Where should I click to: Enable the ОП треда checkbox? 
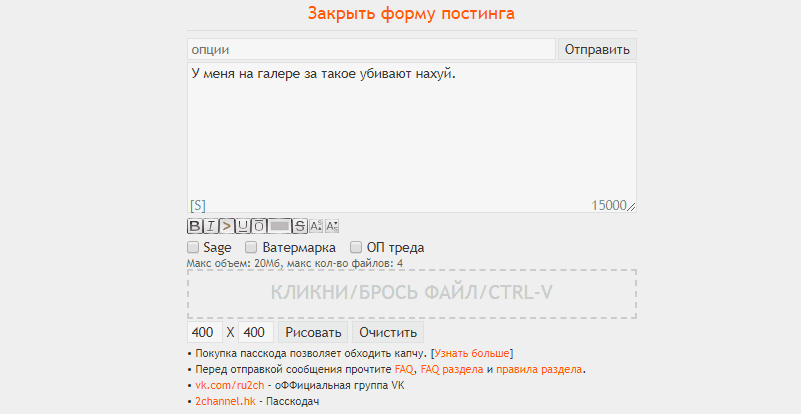[x=356, y=247]
